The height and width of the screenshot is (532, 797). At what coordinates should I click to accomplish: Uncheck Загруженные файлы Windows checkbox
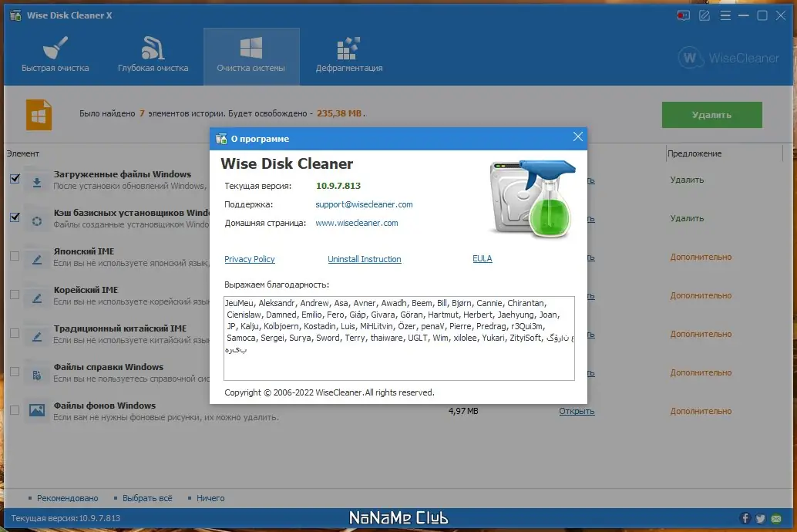[15, 179]
